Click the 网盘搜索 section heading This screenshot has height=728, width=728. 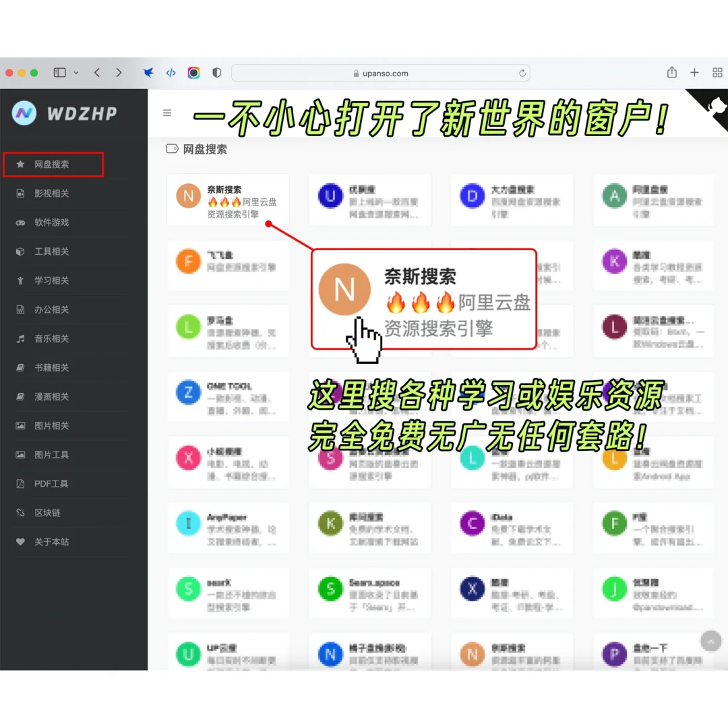point(205,149)
